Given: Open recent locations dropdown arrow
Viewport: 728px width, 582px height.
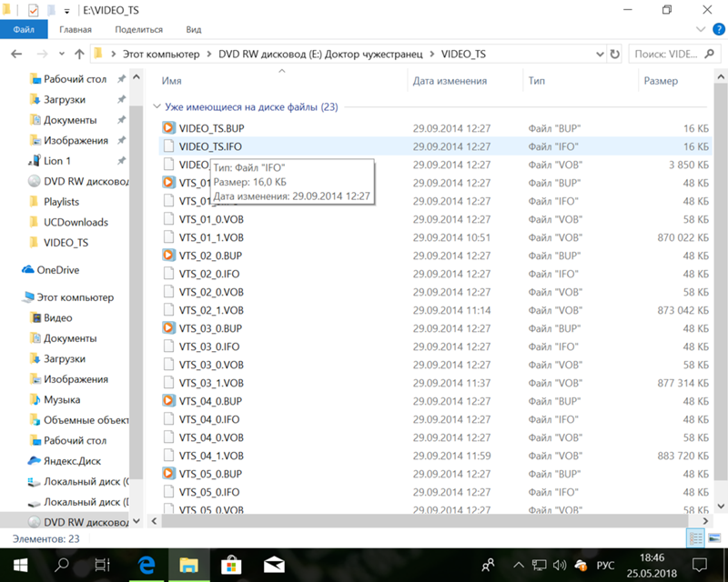Looking at the screenshot, I should [62, 55].
